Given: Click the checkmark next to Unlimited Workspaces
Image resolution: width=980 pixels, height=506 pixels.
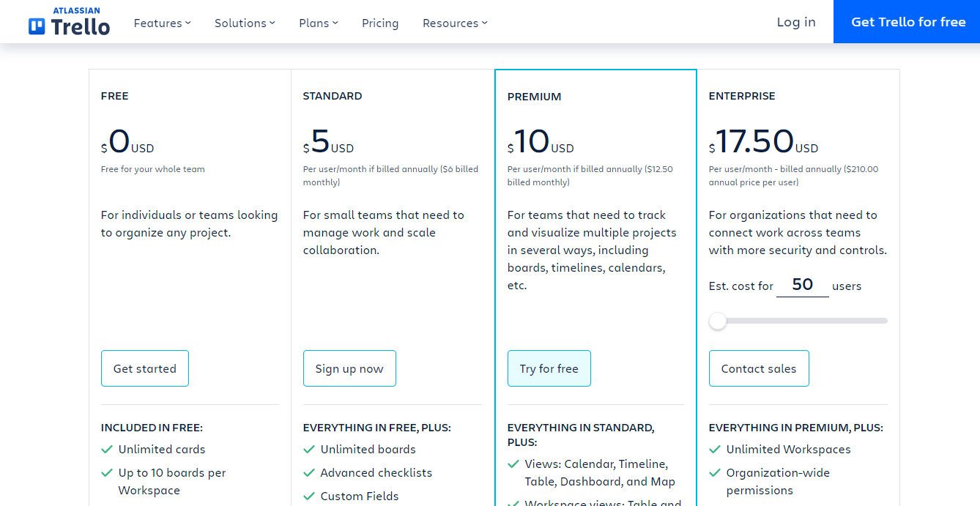Looking at the screenshot, I should coord(715,449).
